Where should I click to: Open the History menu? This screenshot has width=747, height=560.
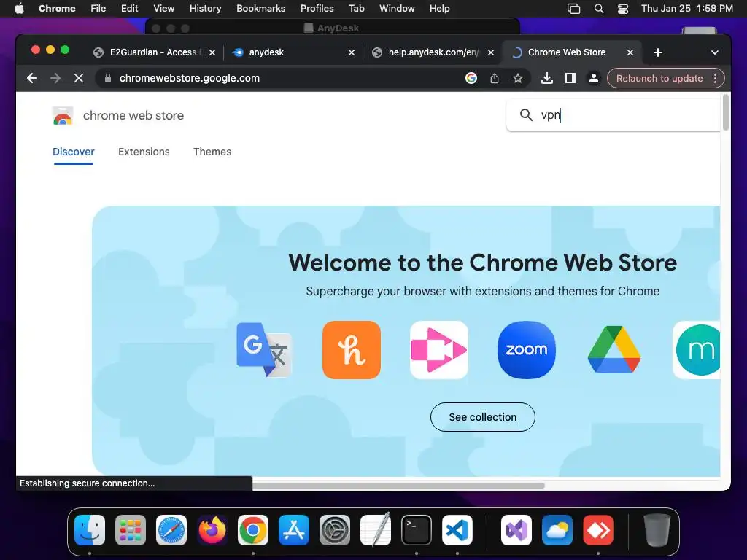(205, 8)
